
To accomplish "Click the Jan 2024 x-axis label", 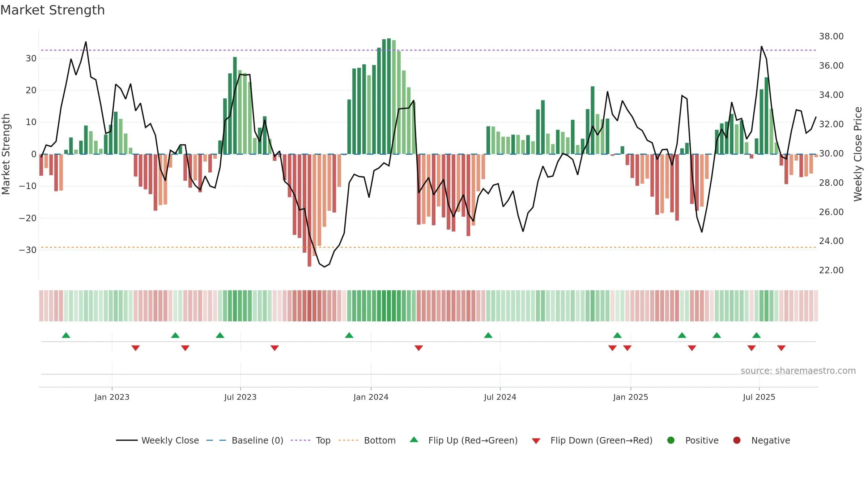I will (x=371, y=397).
